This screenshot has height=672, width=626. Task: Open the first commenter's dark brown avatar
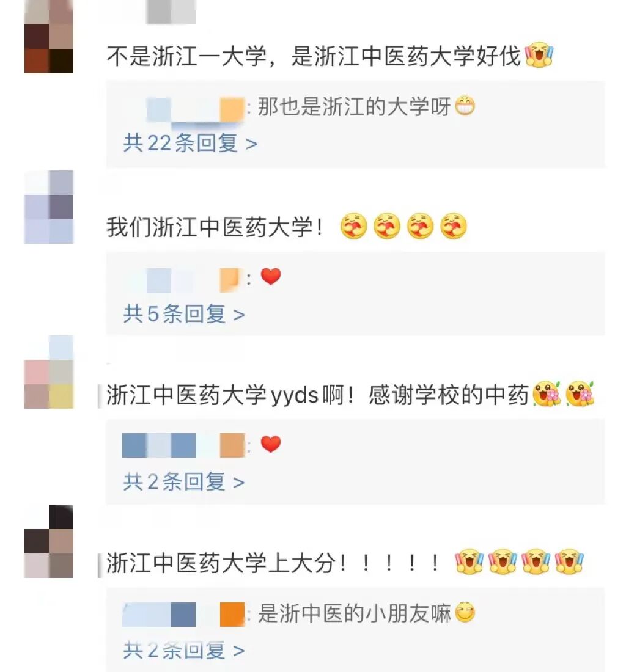49,37
